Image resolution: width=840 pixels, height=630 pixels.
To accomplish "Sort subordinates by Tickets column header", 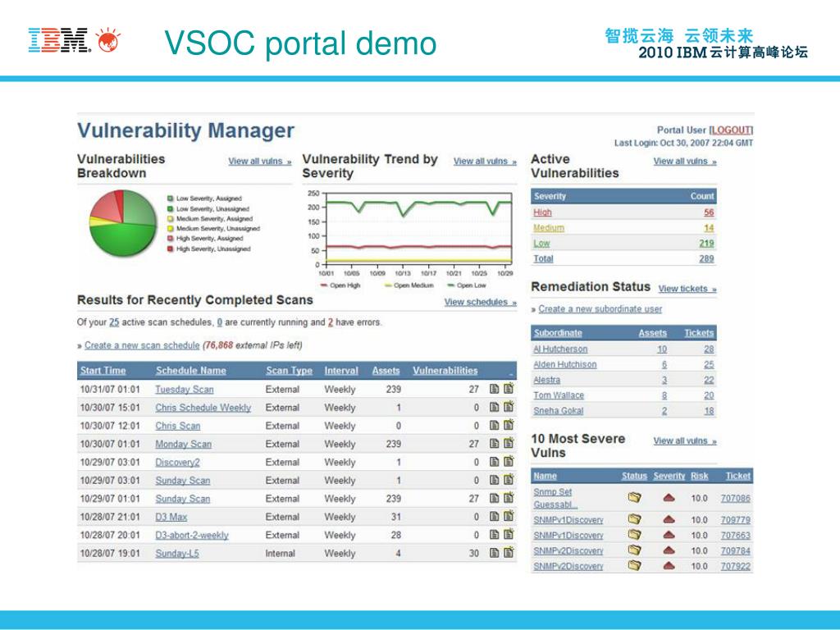I will (x=699, y=333).
